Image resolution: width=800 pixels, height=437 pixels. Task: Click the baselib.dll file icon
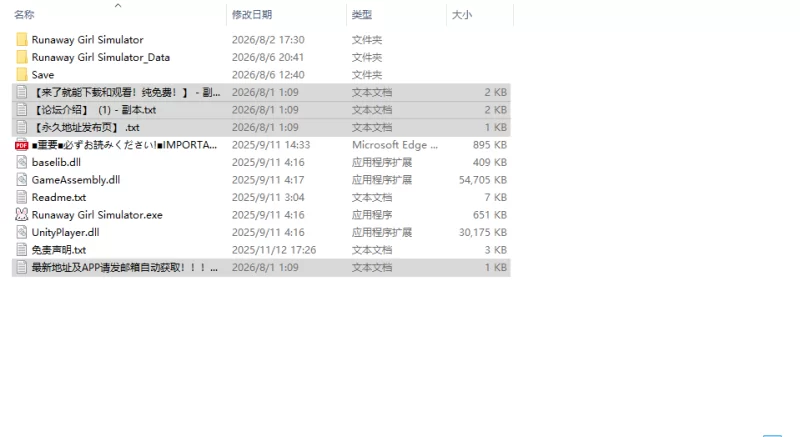click(21, 162)
